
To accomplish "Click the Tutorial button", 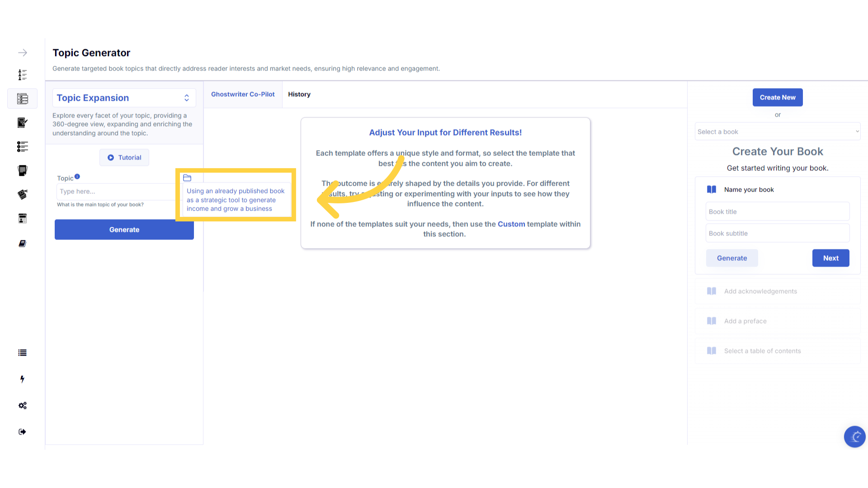I will point(124,158).
